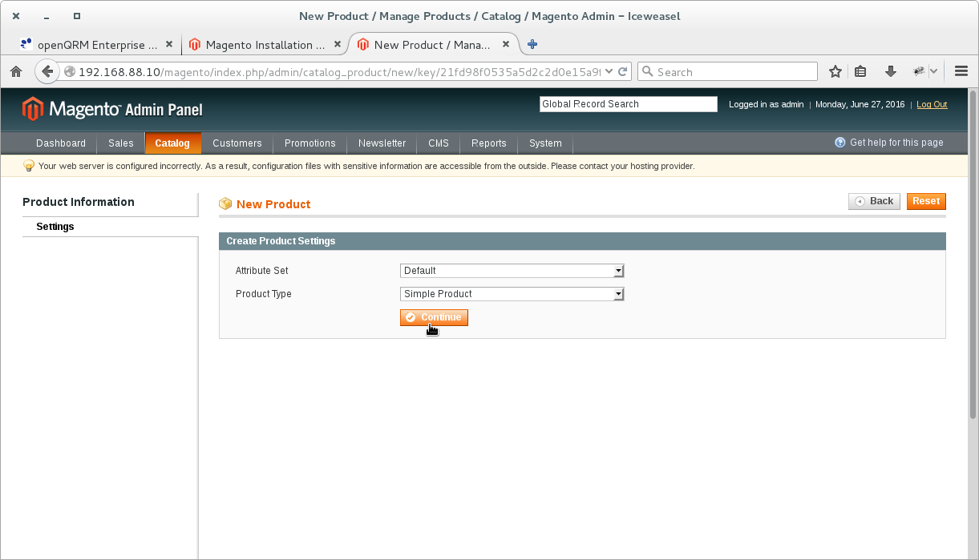Open the URL history dropdown arrow
Screen dimensions: 979x560
pos(609,71)
